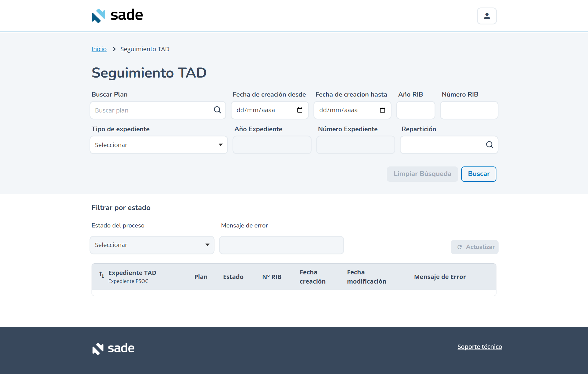
Task: Click the Estado column header
Action: pyautogui.click(x=233, y=277)
